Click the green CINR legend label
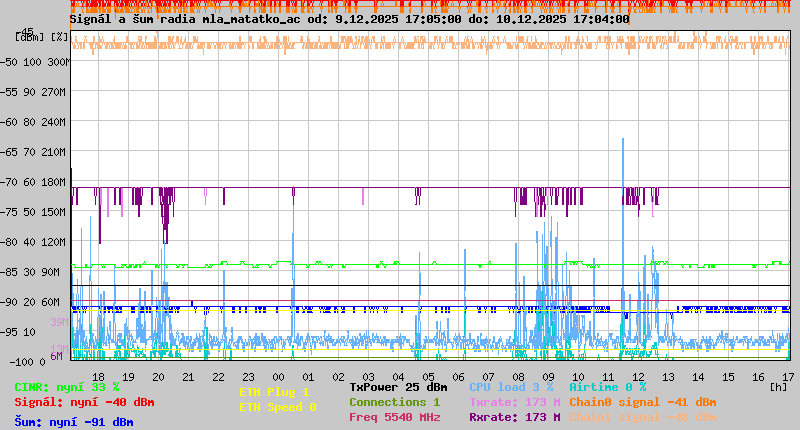The width and height of the screenshot is (800, 430). click(67, 387)
